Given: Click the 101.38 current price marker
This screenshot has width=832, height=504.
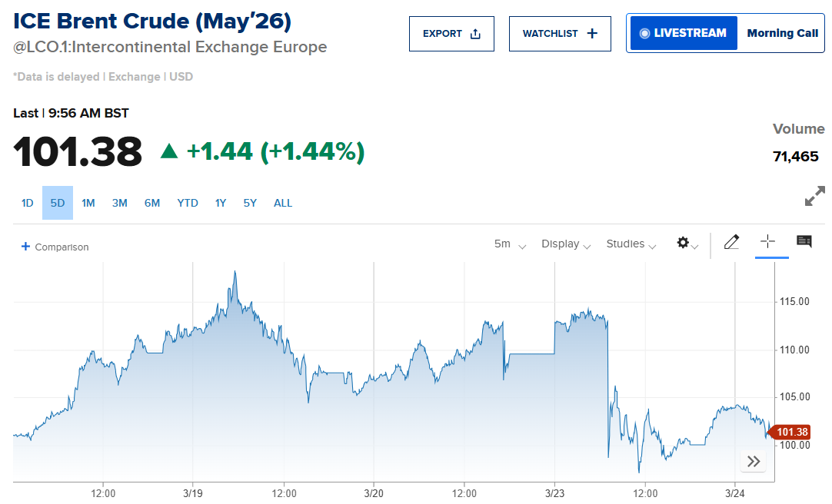Looking at the screenshot, I should [791, 433].
